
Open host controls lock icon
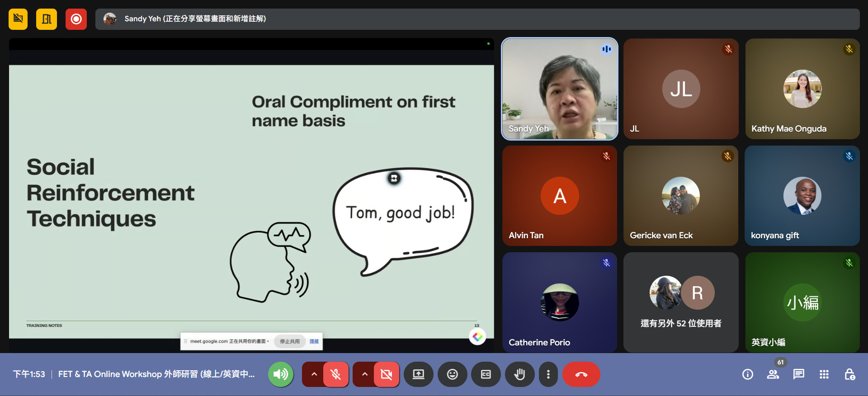click(x=849, y=374)
